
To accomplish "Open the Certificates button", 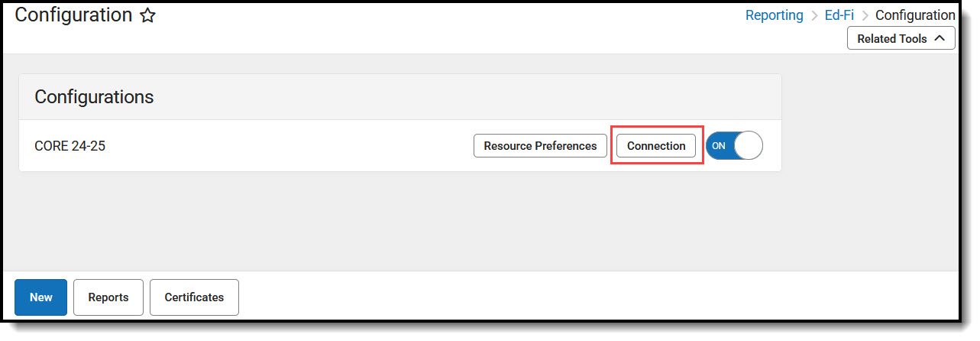I will point(194,297).
